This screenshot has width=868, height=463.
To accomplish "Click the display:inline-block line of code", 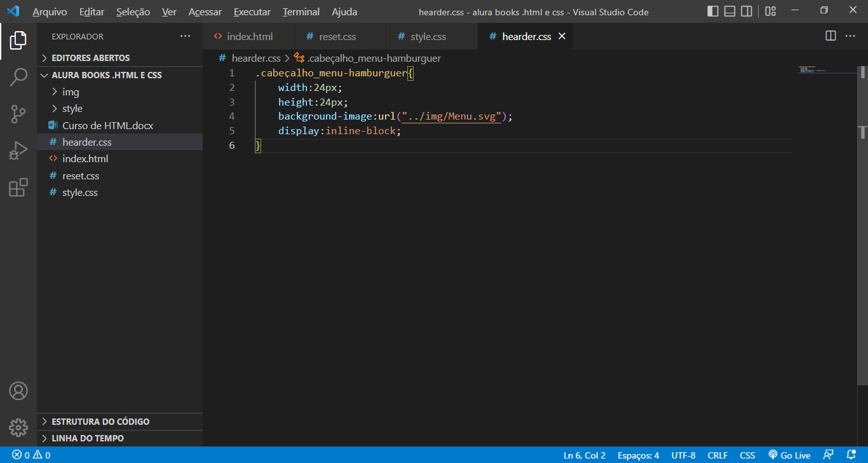I will [340, 131].
